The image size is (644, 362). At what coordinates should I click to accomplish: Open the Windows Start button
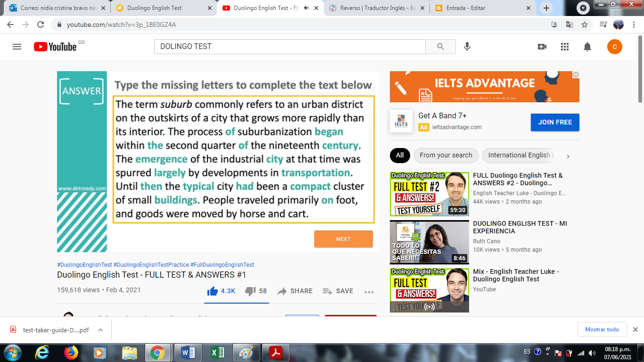coord(12,353)
